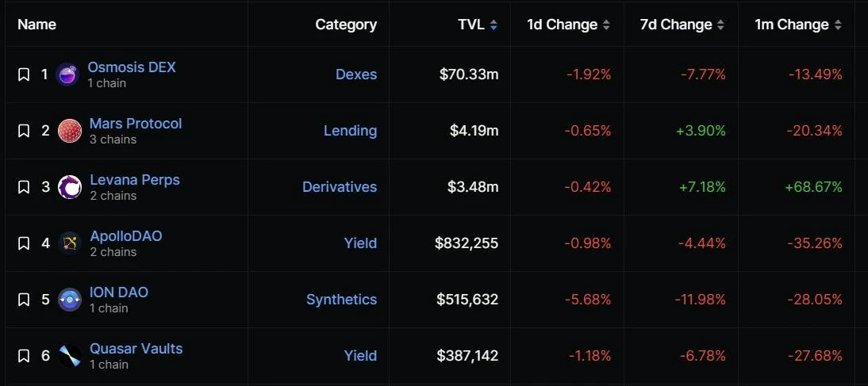Image resolution: width=868 pixels, height=386 pixels.
Task: Click the ION DAO logo icon
Action: click(70, 300)
